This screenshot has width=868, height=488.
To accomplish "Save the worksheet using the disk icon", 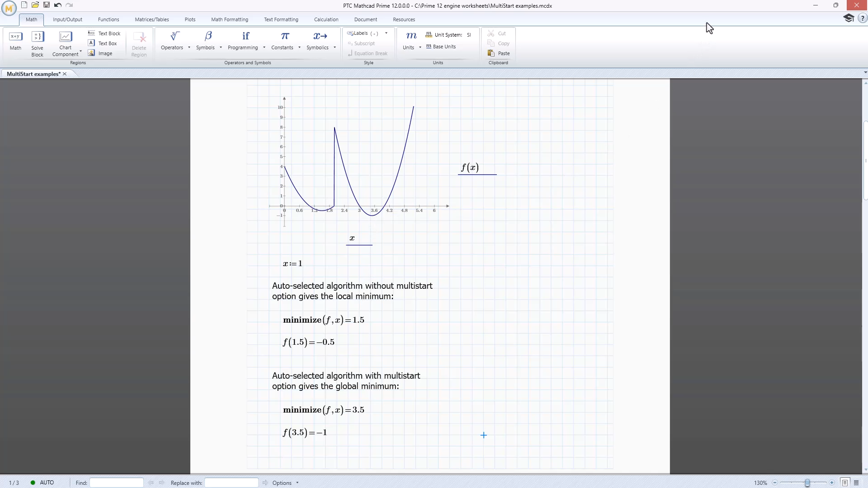I will click(x=47, y=5).
